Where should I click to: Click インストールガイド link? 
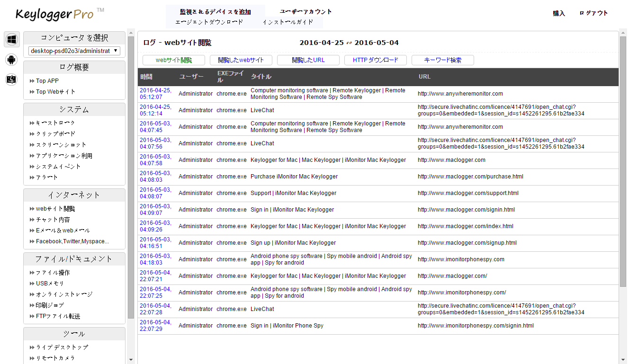tap(288, 22)
